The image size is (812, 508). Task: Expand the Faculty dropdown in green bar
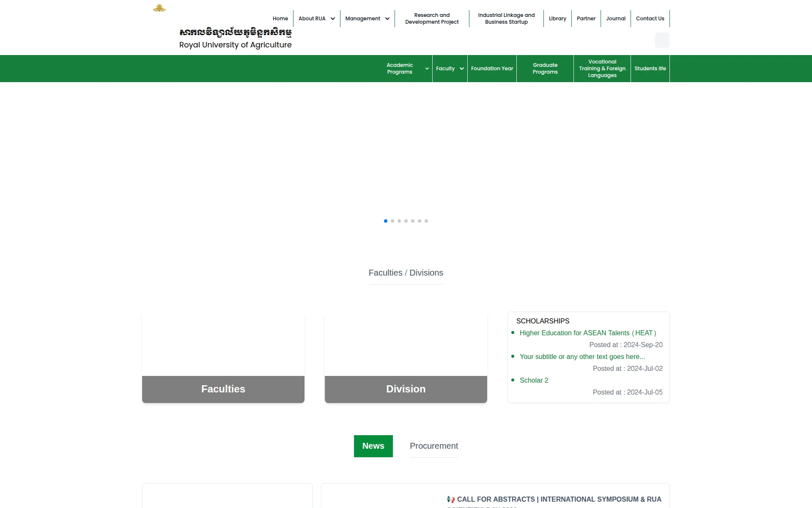[450, 69]
